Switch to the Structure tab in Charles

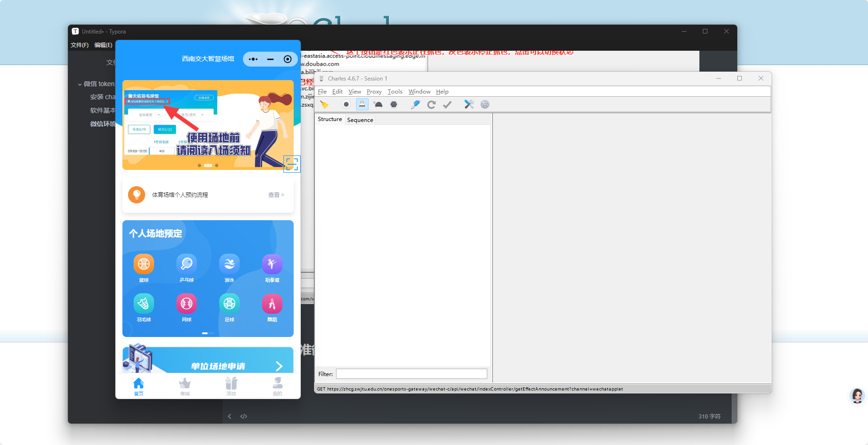click(x=330, y=119)
